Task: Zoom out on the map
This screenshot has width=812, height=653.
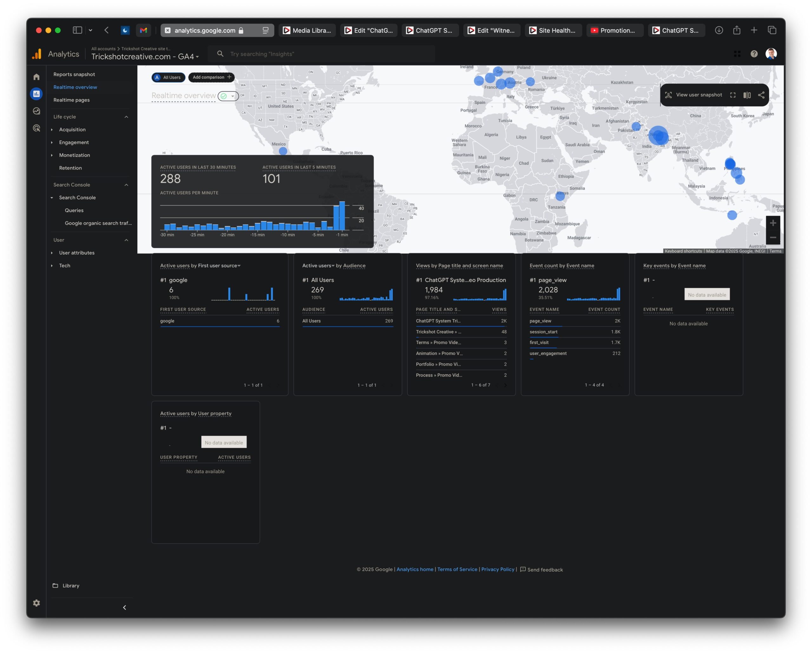Action: click(773, 237)
